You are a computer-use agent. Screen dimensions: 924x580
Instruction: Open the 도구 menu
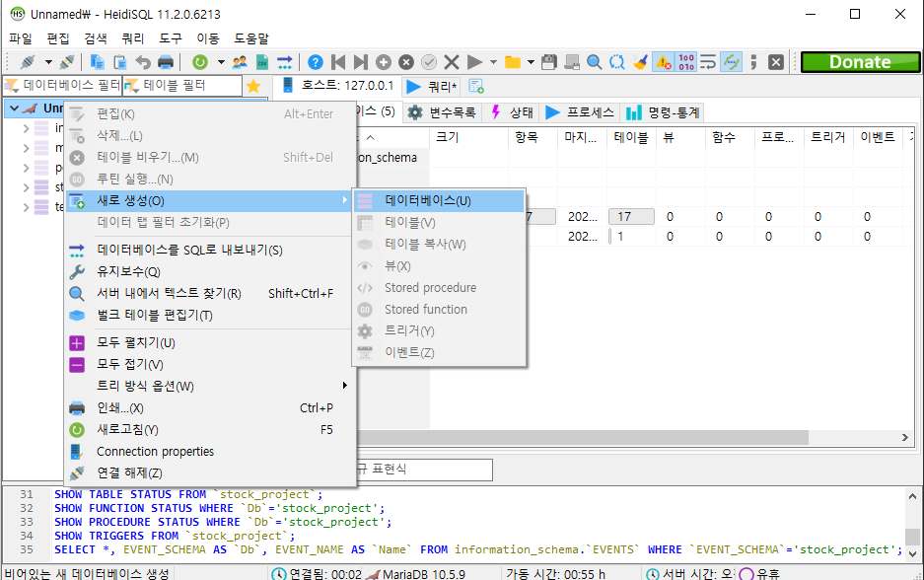[171, 38]
